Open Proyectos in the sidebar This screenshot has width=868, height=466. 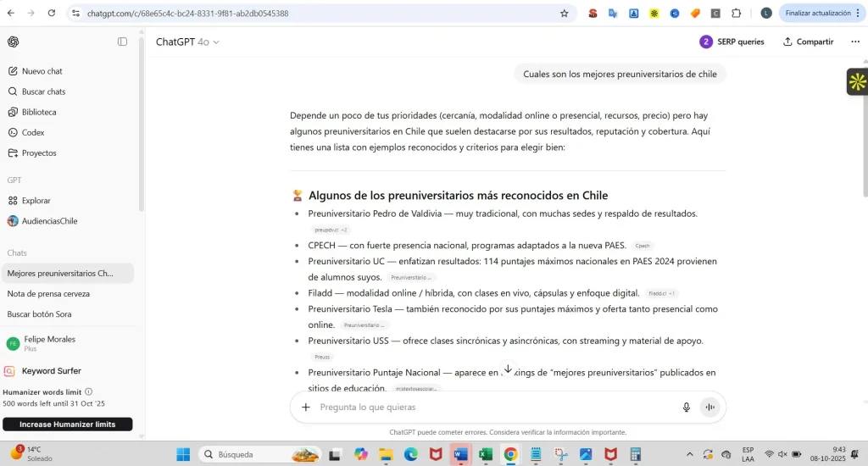tap(39, 153)
